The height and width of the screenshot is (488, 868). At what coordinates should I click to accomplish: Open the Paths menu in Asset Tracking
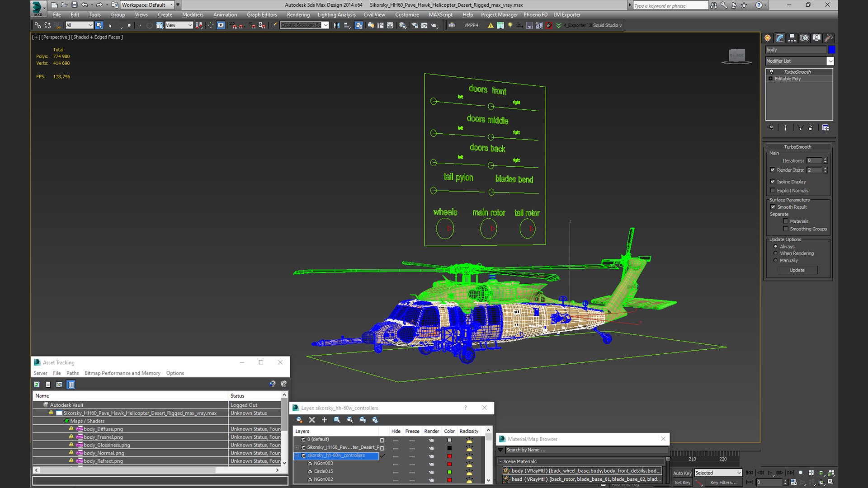coord(72,373)
